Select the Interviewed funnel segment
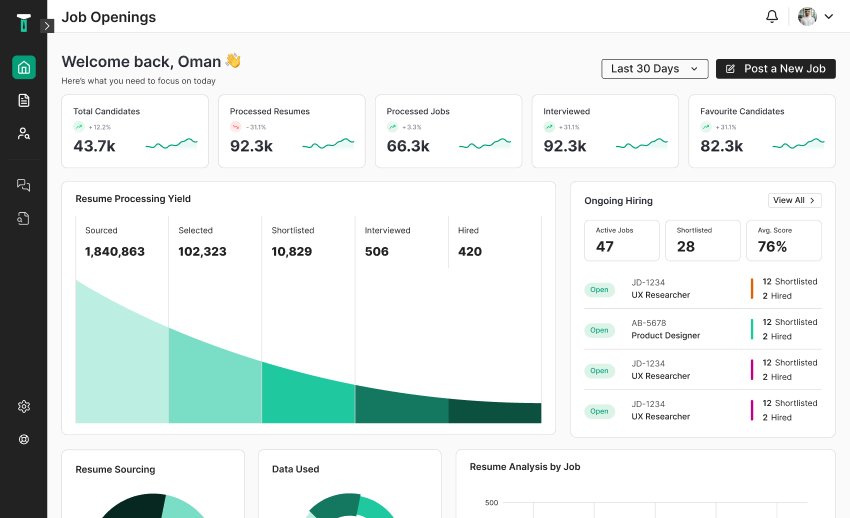850x518 pixels. (x=402, y=406)
